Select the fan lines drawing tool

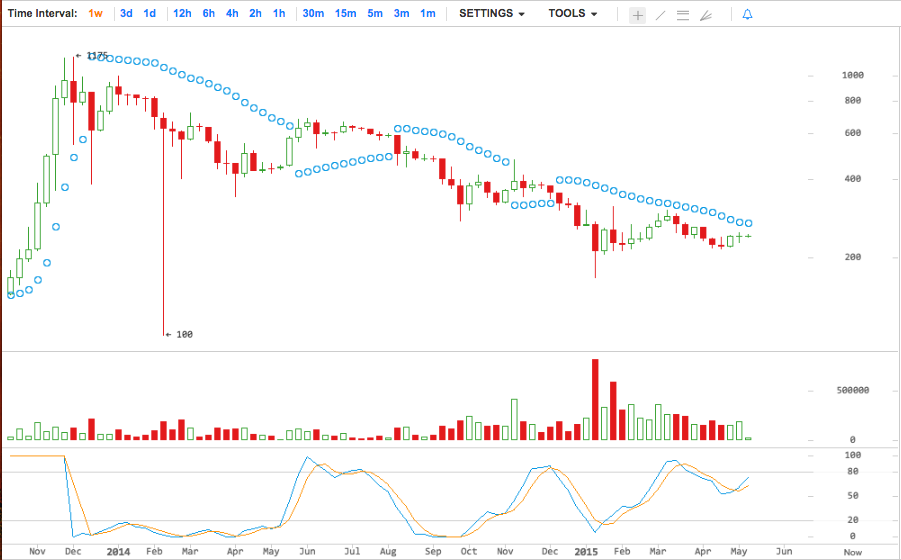(x=706, y=15)
